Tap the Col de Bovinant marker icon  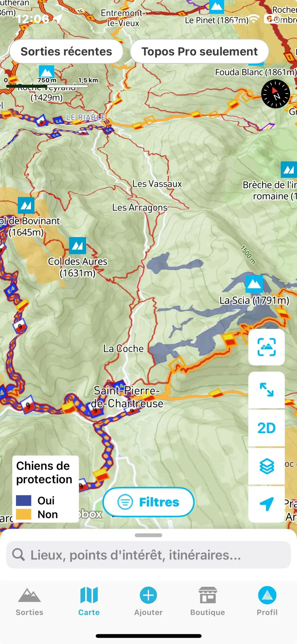[26, 205]
